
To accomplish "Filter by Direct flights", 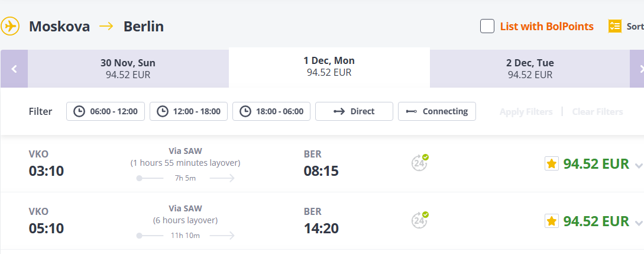I will (x=354, y=111).
